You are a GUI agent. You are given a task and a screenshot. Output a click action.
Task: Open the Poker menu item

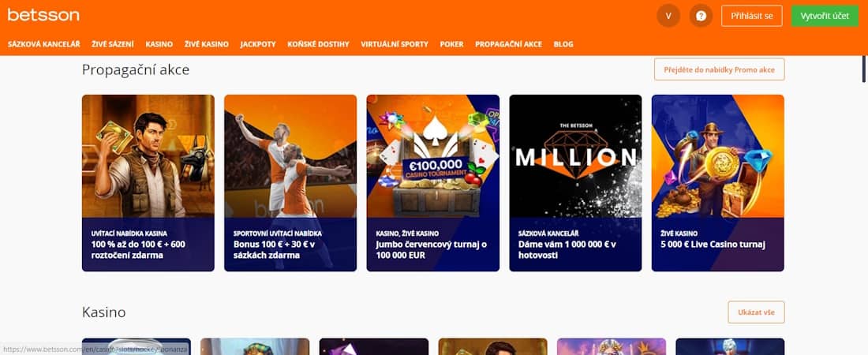click(x=451, y=44)
